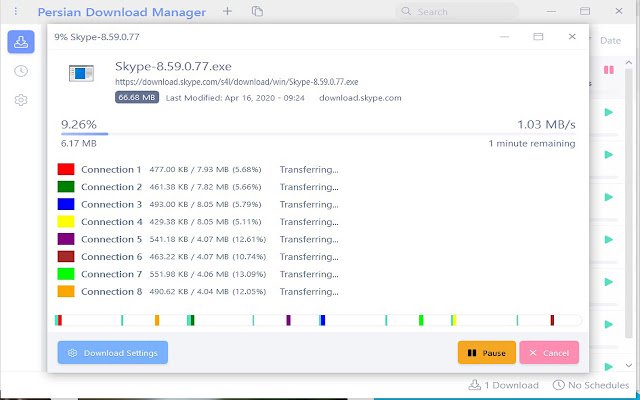The image size is (640, 400).
Task: Pause the Skype download
Action: coord(487,353)
